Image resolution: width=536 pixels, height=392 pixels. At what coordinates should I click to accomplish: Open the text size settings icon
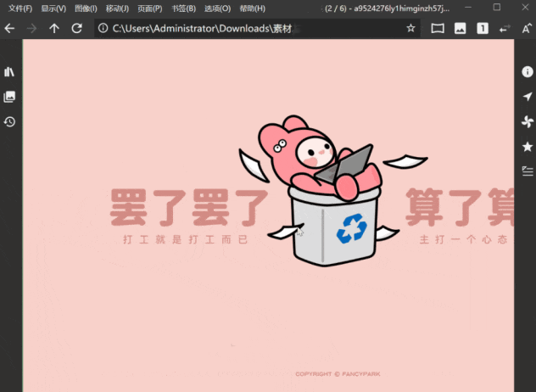coord(527,28)
